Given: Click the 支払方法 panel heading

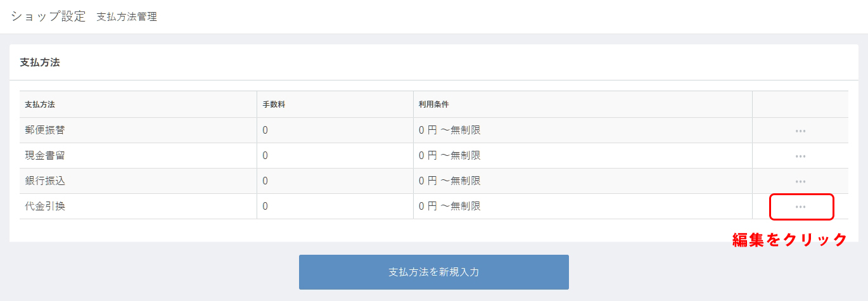Looking at the screenshot, I should (x=40, y=62).
